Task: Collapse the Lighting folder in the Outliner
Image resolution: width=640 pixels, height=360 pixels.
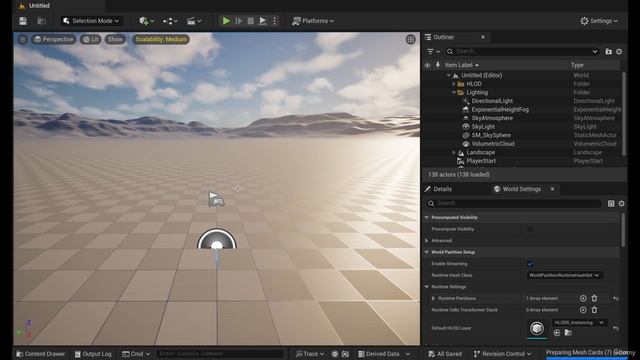Action: (453, 93)
